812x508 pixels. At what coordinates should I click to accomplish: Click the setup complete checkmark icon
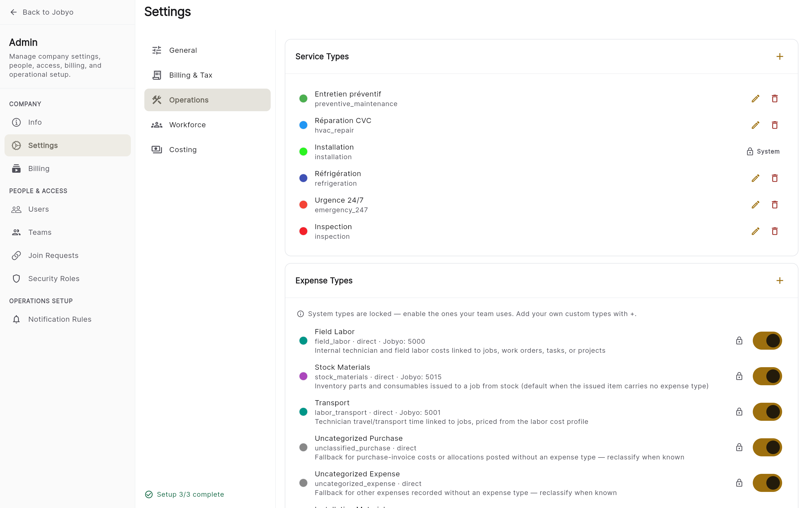(149, 494)
